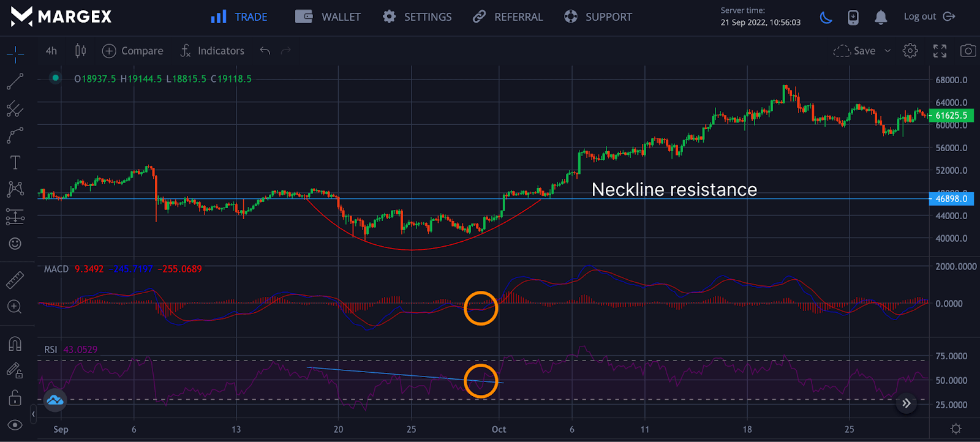Toggle dark mode moon icon
980x442 pixels.
click(x=826, y=17)
